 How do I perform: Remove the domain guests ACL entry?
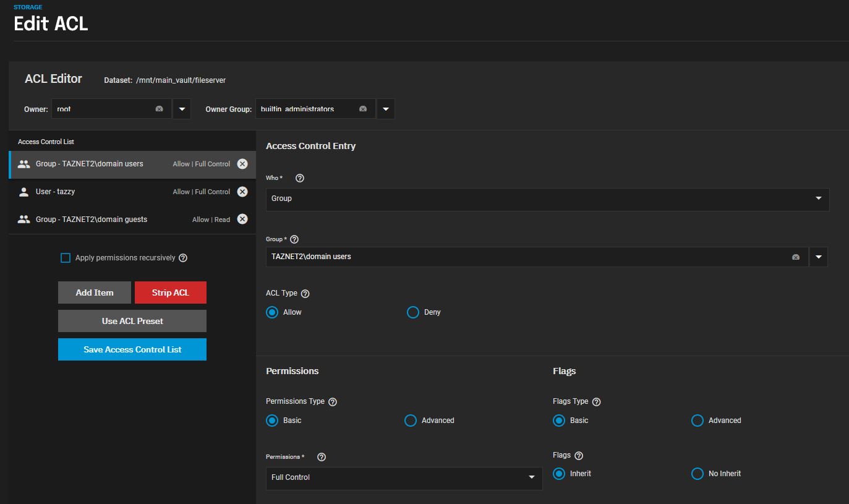pyautogui.click(x=242, y=219)
